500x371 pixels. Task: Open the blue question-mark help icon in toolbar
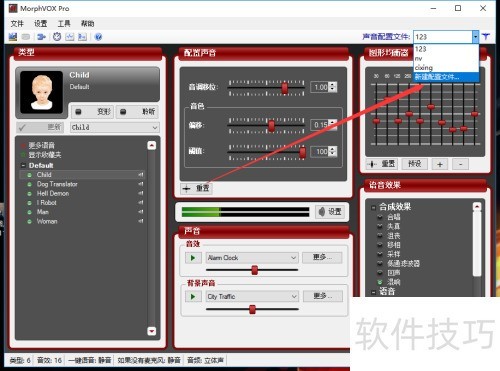pos(98,37)
